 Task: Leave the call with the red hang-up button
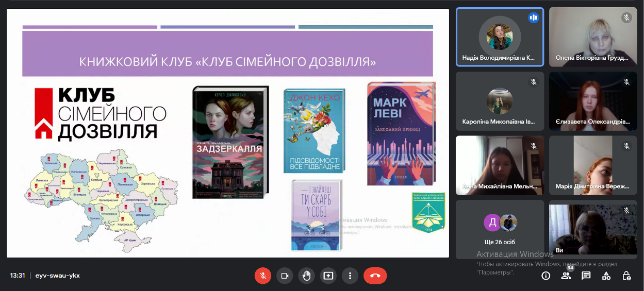(375, 276)
